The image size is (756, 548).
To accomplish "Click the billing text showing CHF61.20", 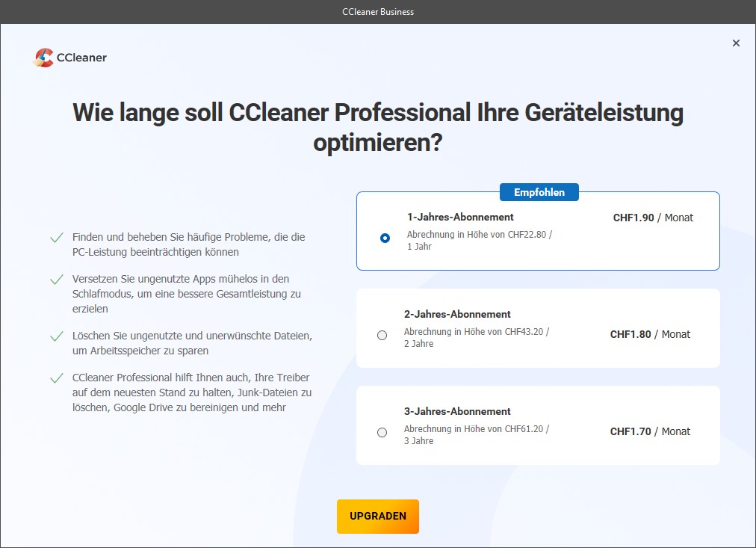I will point(477,434).
